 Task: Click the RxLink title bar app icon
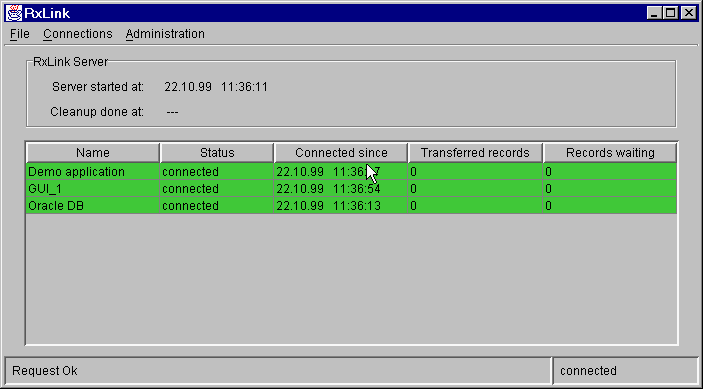pyautogui.click(x=13, y=13)
